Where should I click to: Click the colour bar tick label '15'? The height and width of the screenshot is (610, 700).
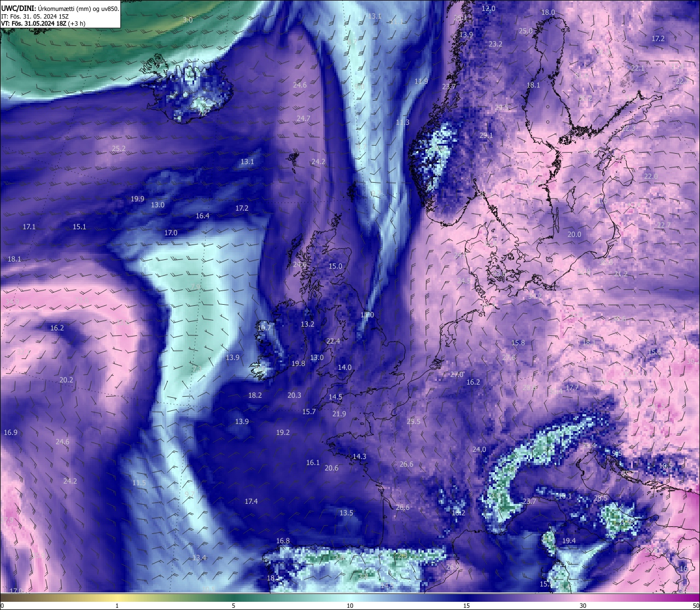tap(466, 606)
